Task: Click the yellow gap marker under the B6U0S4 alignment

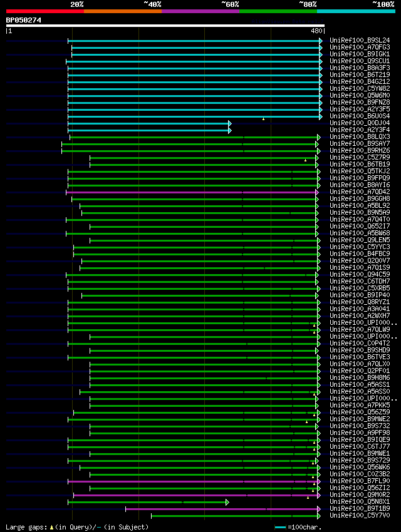Action: tap(264, 119)
